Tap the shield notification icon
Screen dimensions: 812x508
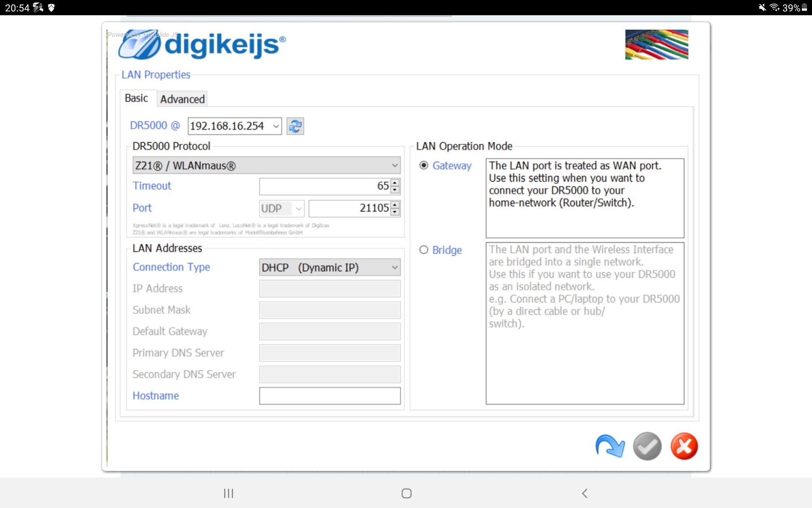tap(51, 8)
